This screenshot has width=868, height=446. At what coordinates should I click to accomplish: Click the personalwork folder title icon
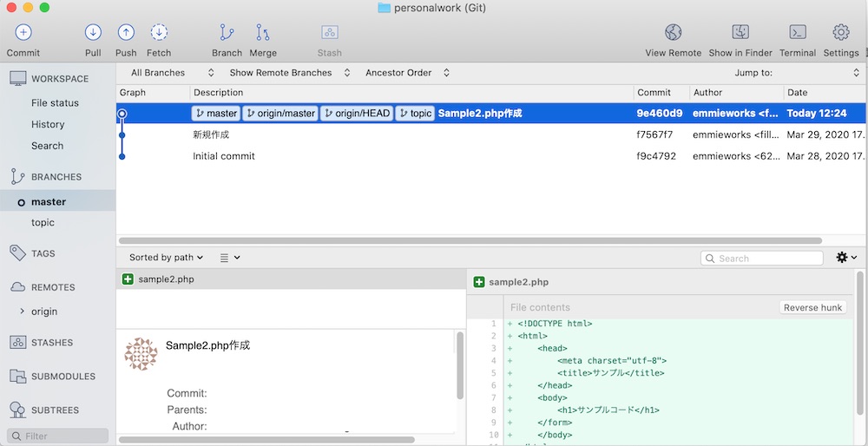[x=384, y=8]
